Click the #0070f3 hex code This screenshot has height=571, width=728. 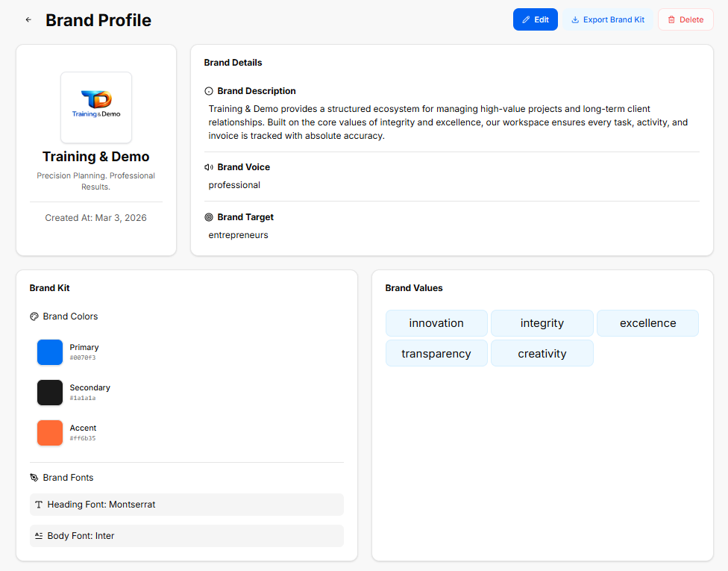pyautogui.click(x=83, y=358)
